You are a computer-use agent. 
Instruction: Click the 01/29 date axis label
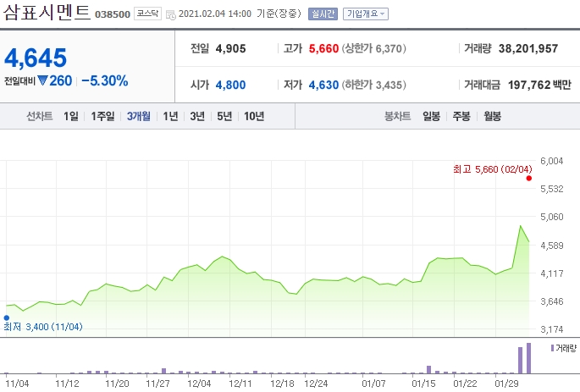pyautogui.click(x=507, y=384)
